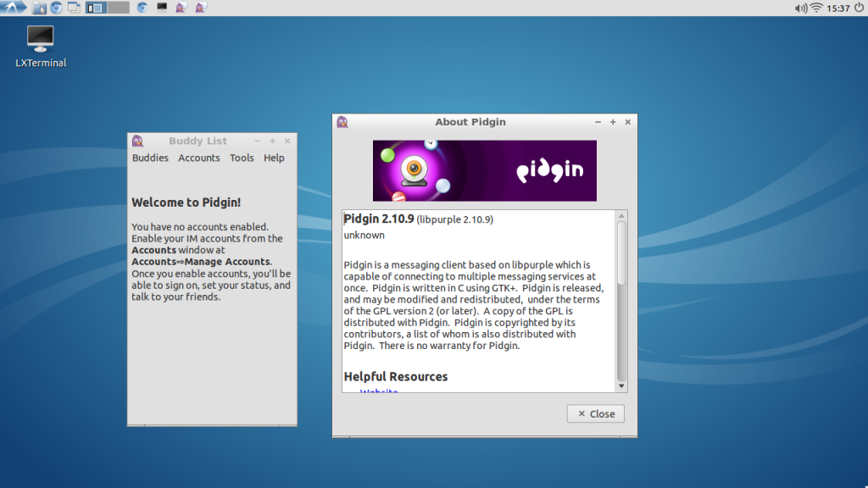This screenshot has height=488, width=868.
Task: Open the LXDE main menu logo
Action: [x=13, y=7]
